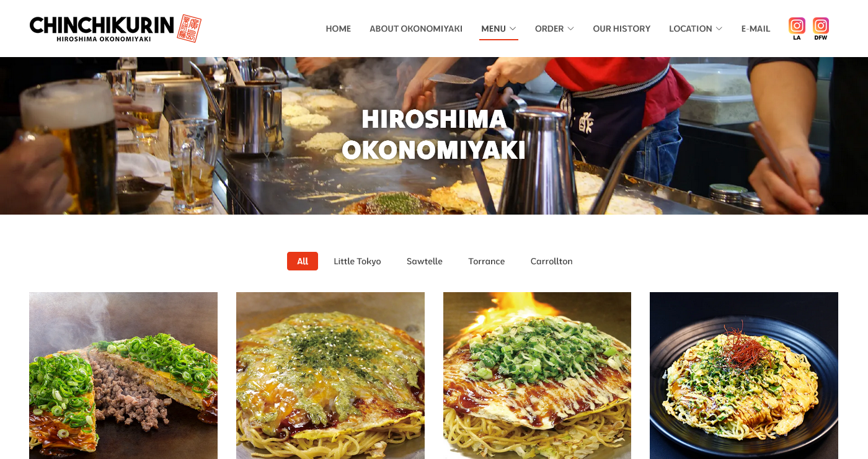Visit the OUR HISTORY page

click(622, 29)
